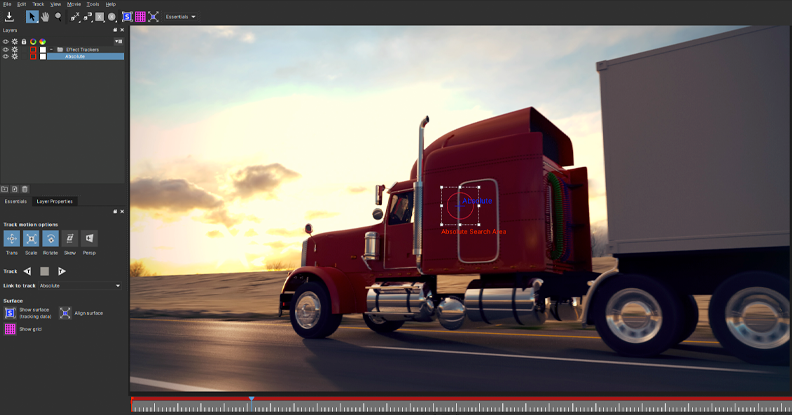Click the Align surface icon
Image resolution: width=792 pixels, height=415 pixels.
point(65,313)
